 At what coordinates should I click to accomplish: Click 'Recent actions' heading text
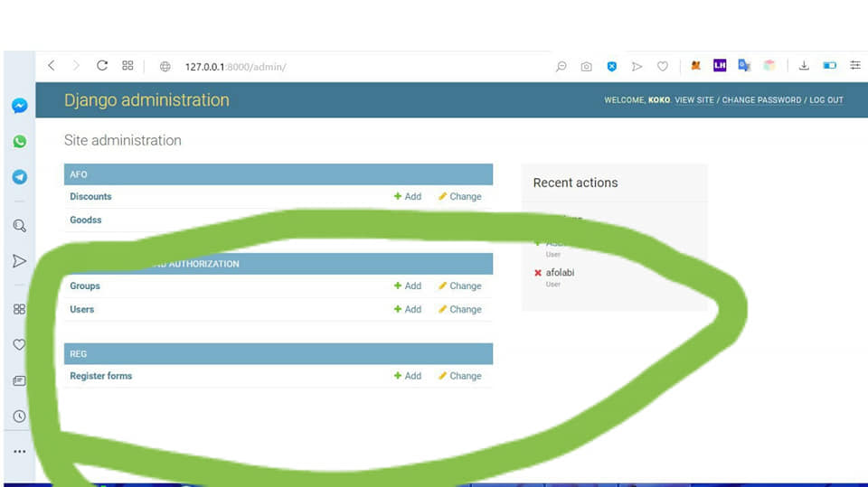(x=576, y=183)
